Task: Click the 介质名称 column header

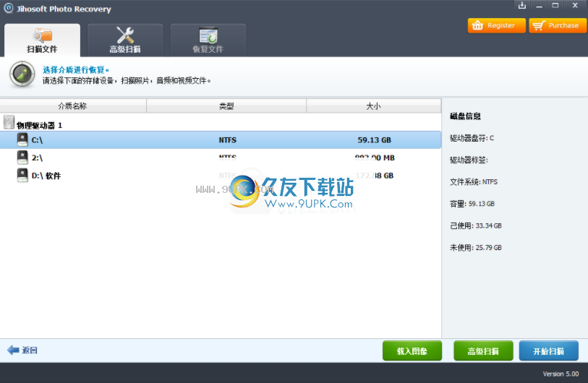Action: (73, 106)
